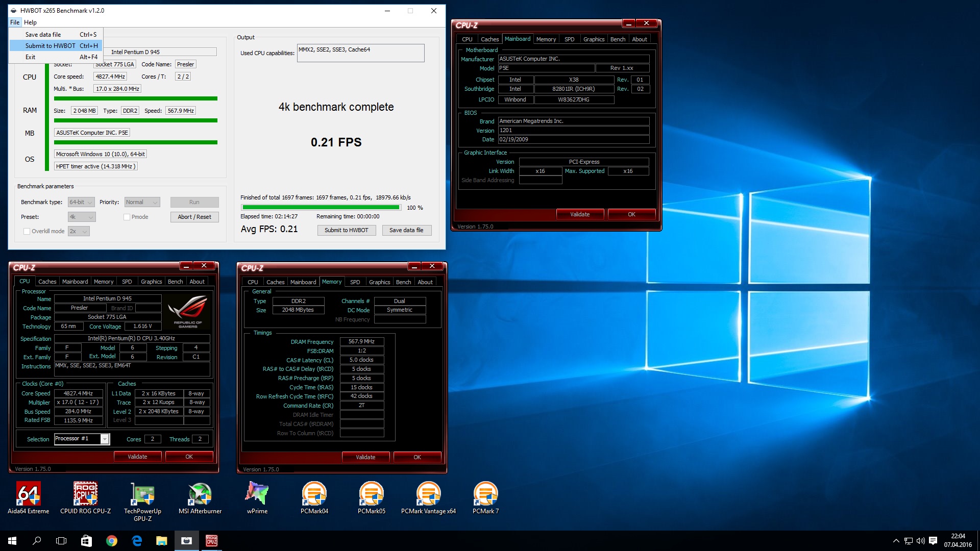Open Bench tab in Mainboard CPU-Z window
Image resolution: width=980 pixels, height=551 pixels.
[x=618, y=39]
